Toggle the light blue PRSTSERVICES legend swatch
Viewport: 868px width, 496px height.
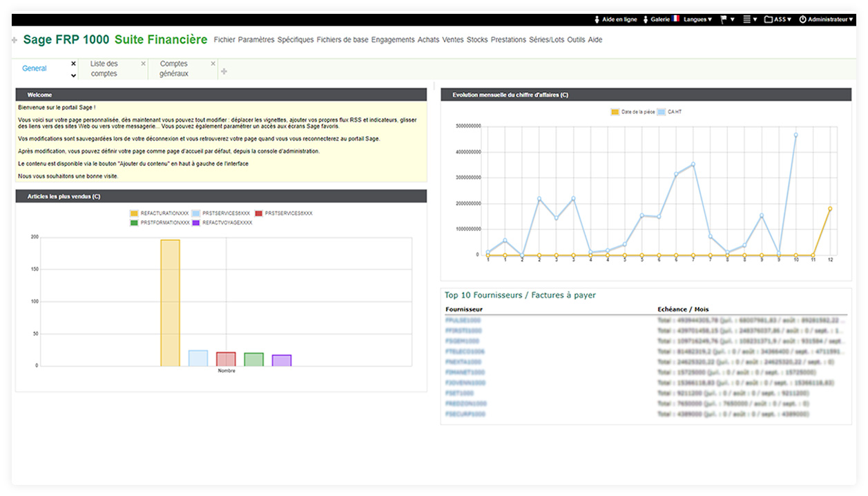196,213
